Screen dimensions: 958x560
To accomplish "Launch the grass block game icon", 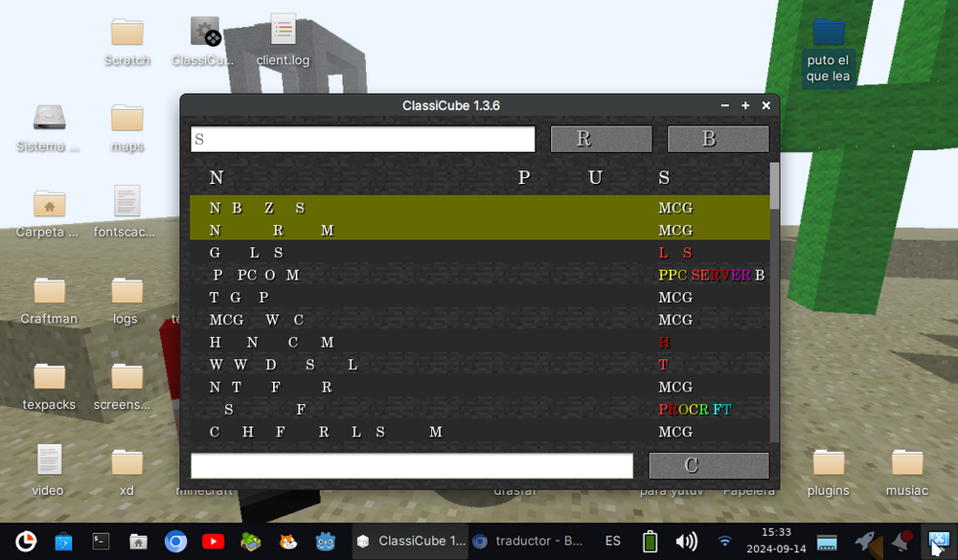I will 250,542.
